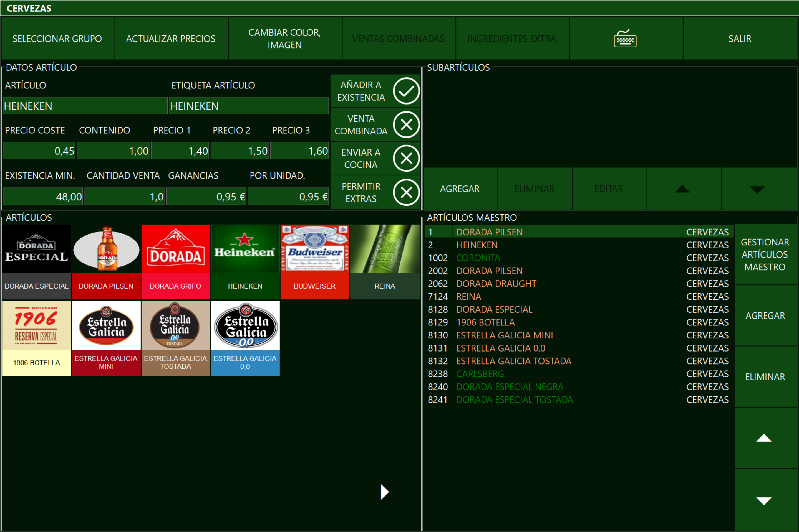Click the Precio 1 input field

coord(180,151)
